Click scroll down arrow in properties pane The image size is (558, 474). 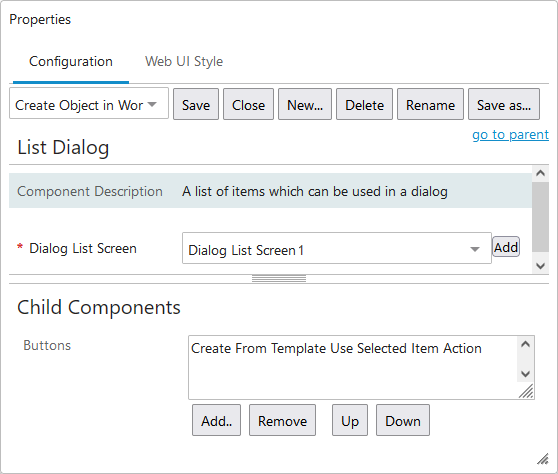click(540, 265)
